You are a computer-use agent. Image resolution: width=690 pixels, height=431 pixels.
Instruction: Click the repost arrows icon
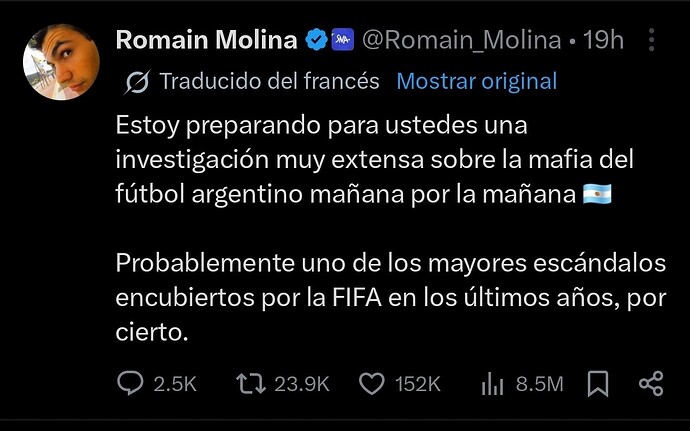click(x=251, y=383)
